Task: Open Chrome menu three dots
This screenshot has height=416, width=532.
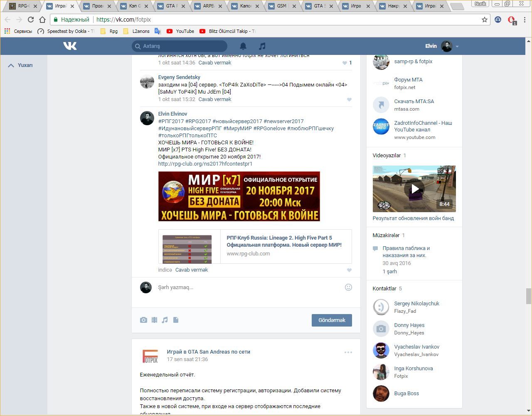Action: pyautogui.click(x=525, y=20)
